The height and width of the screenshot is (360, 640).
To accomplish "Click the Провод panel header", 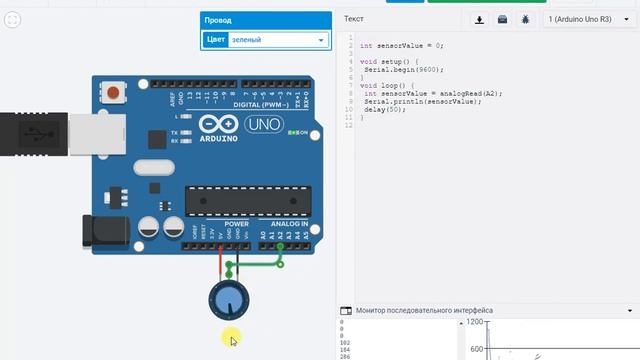I will 266,20.
